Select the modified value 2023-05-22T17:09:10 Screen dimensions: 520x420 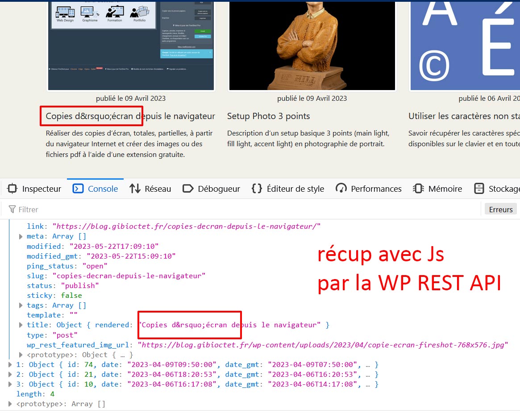114,247
